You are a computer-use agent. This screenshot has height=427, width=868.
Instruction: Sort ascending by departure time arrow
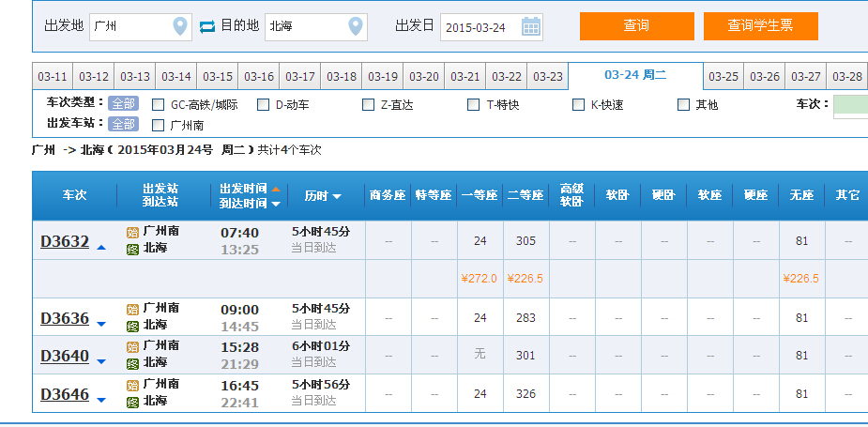[x=276, y=190]
